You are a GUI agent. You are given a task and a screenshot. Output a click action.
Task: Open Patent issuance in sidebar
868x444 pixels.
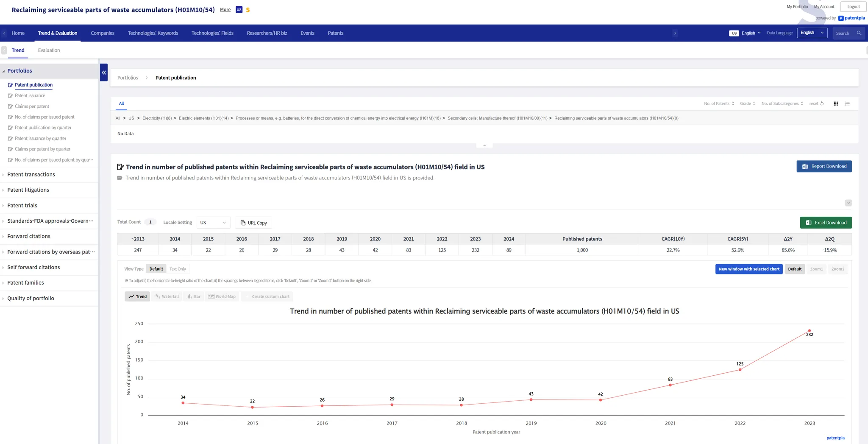(30, 95)
